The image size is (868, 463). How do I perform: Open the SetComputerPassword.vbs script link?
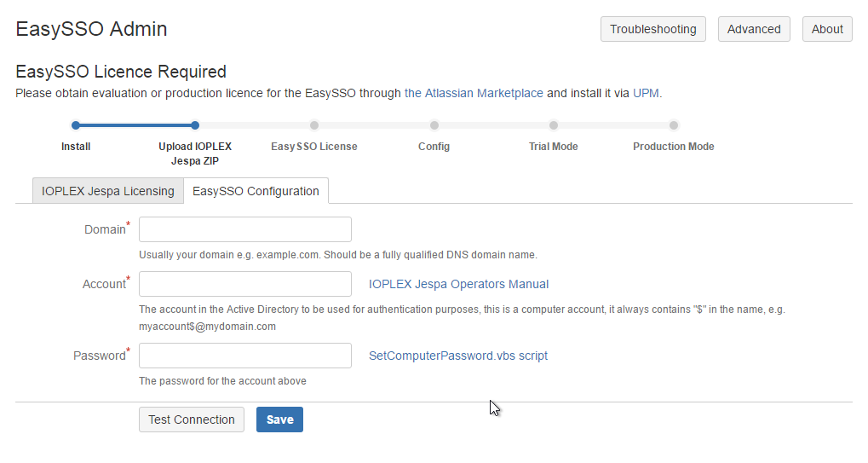458,356
